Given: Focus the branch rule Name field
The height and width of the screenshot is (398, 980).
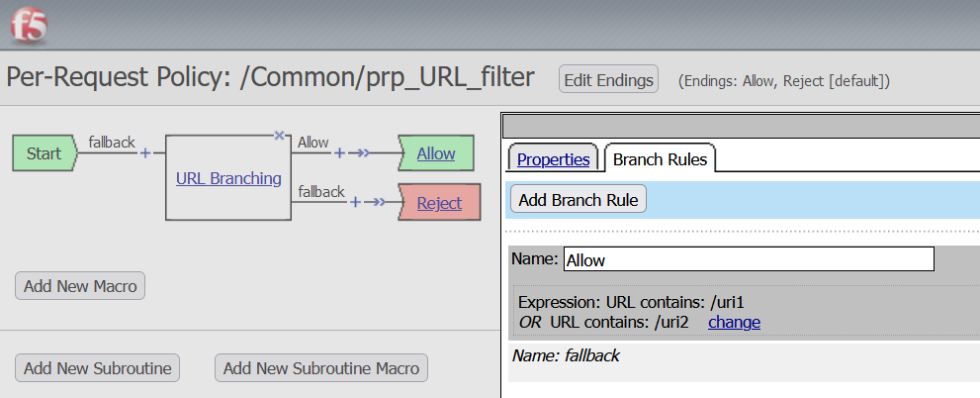Looking at the screenshot, I should pyautogui.click(x=748, y=259).
